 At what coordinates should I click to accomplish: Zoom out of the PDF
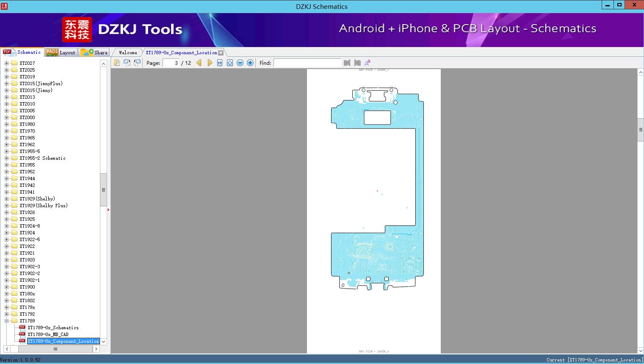pos(240,63)
